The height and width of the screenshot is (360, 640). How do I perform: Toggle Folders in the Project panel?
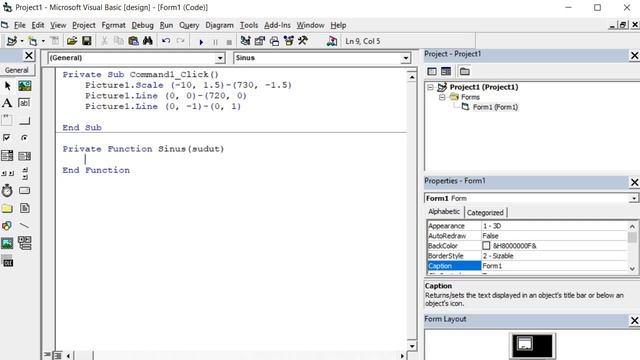coord(464,71)
